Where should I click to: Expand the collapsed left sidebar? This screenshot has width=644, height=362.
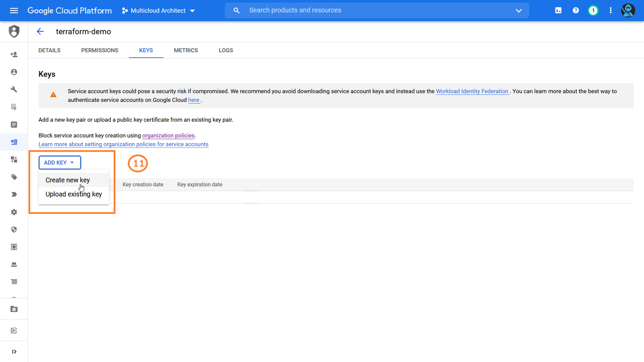tap(14, 351)
